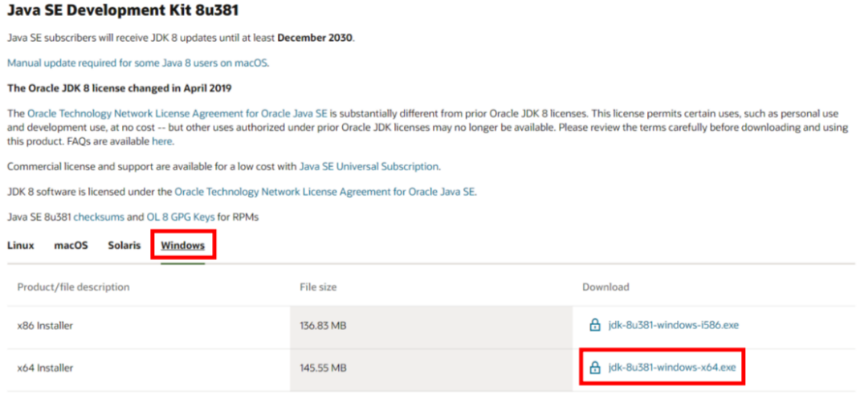
Task: Click the 'File size' column header
Action: (x=318, y=287)
